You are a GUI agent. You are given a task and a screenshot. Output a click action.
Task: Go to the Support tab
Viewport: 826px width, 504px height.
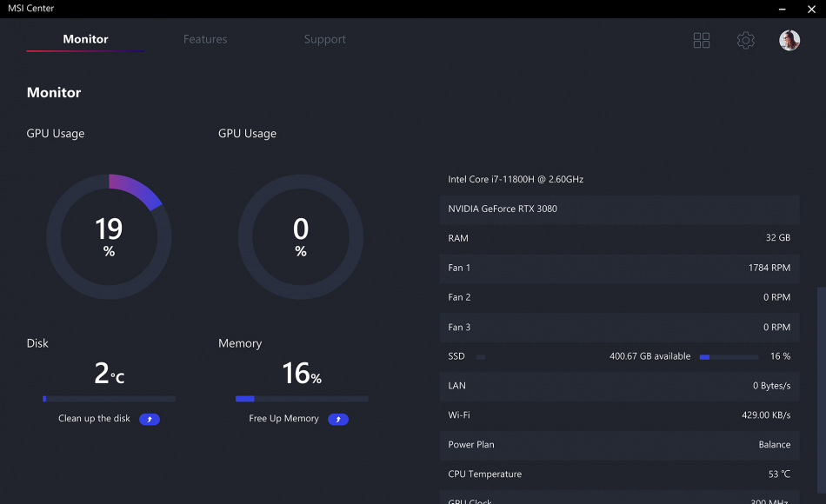coord(324,39)
